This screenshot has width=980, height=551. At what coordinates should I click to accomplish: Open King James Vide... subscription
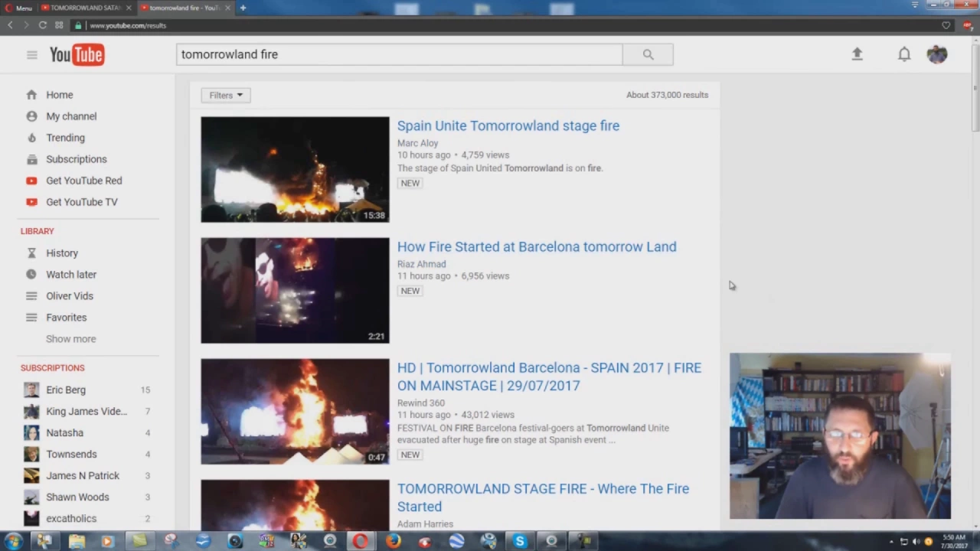pyautogui.click(x=87, y=411)
